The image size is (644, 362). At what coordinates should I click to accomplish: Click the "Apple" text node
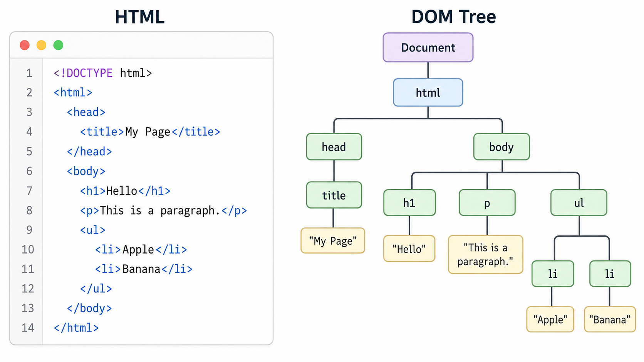pyautogui.click(x=550, y=319)
